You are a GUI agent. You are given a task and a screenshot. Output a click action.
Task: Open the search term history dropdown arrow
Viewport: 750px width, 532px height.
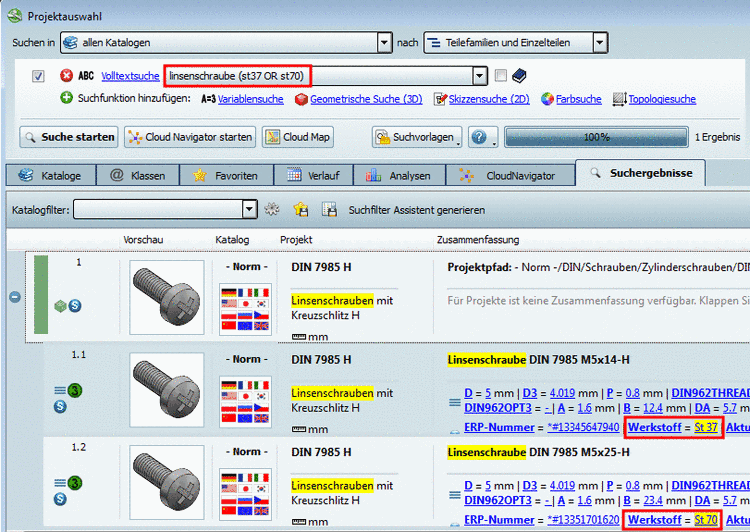coord(480,76)
